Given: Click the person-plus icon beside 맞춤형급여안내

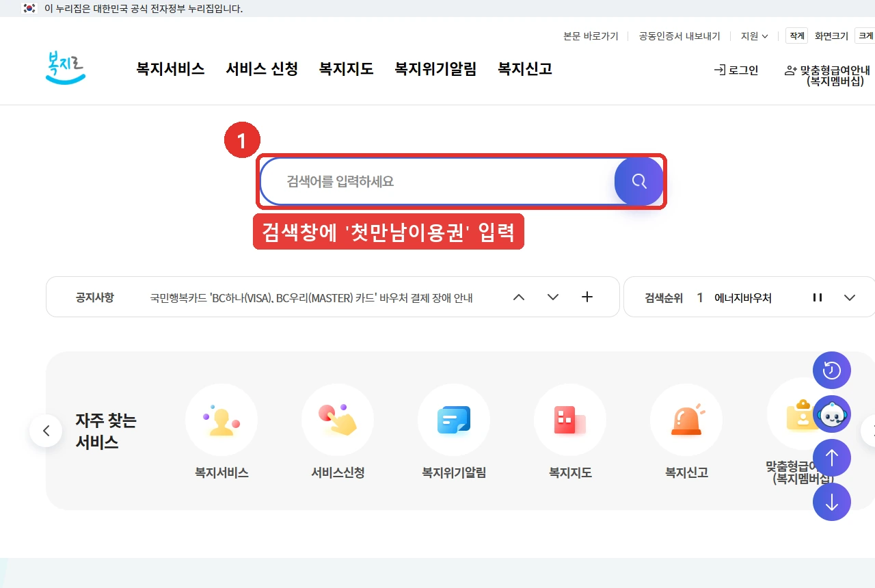Looking at the screenshot, I should coord(791,70).
